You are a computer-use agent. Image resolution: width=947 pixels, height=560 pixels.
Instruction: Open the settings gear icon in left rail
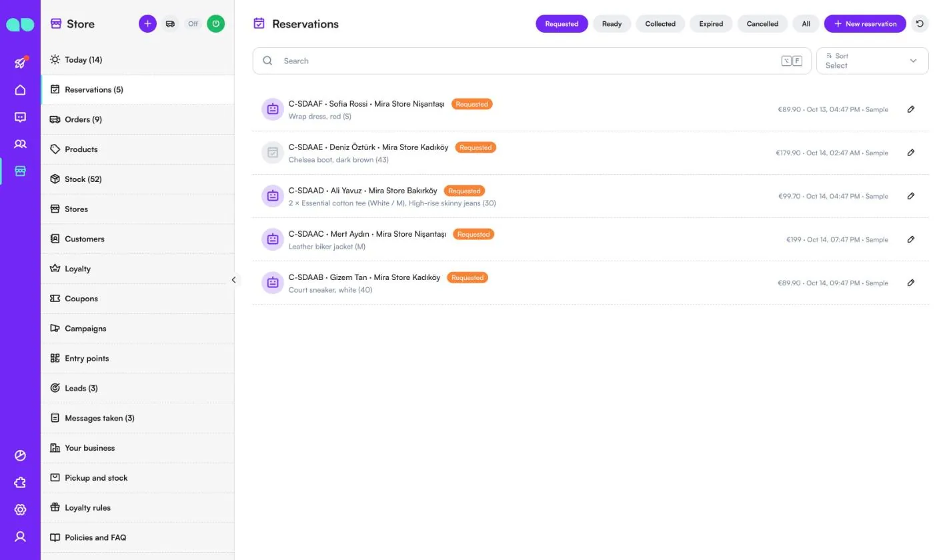pos(20,509)
